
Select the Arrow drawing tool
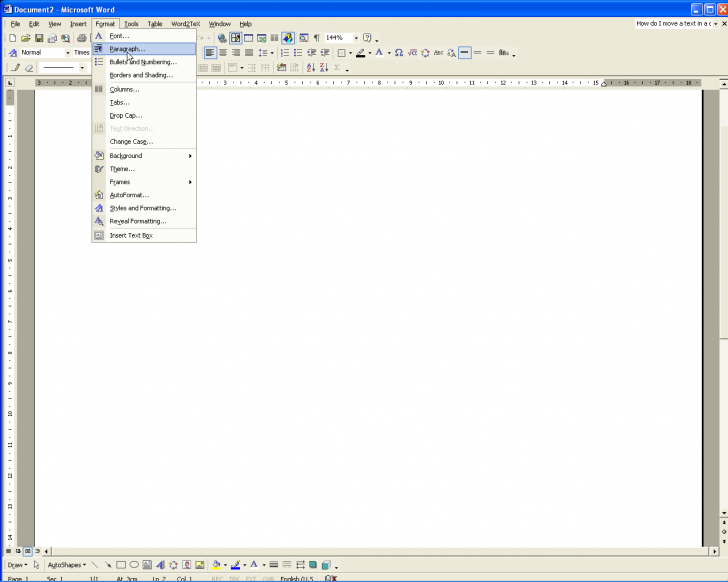(108, 565)
